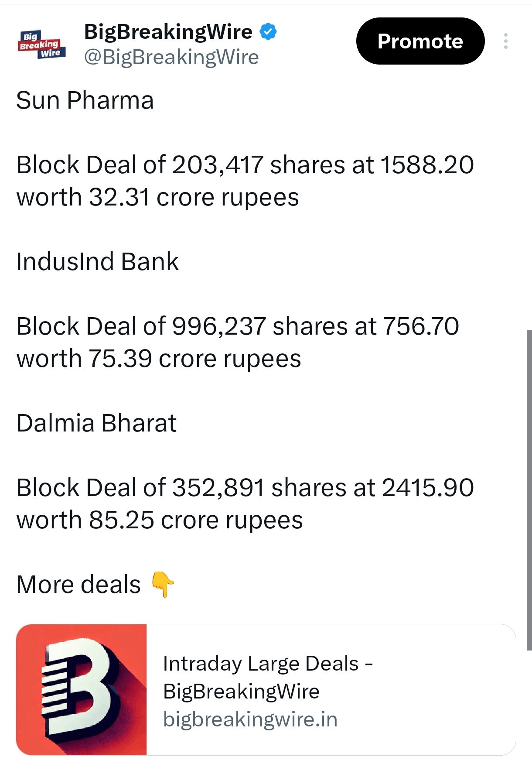The height and width of the screenshot is (767, 532).
Task: Click the worth 75.39 crore rupees line
Action: click(159, 359)
